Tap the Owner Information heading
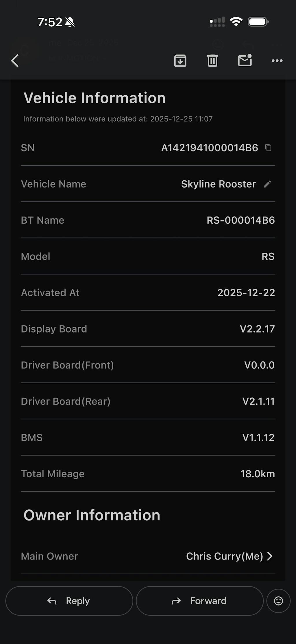 coord(92,515)
